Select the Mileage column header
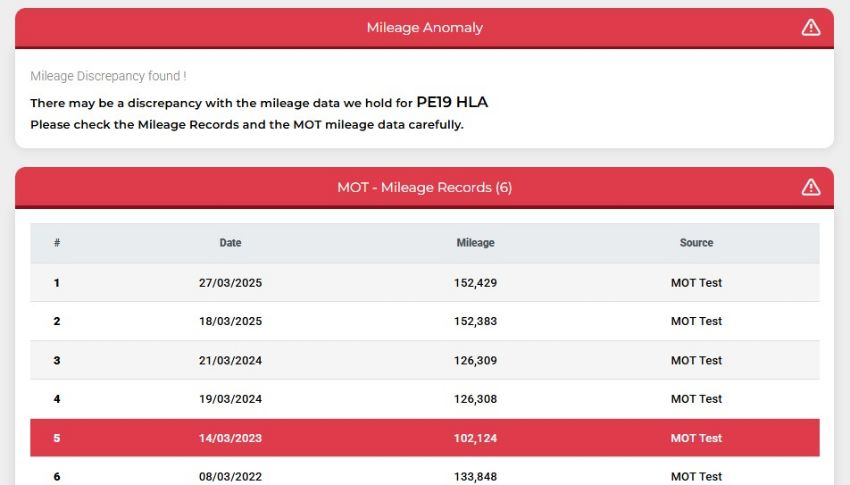The width and height of the screenshot is (850, 485). coord(475,243)
